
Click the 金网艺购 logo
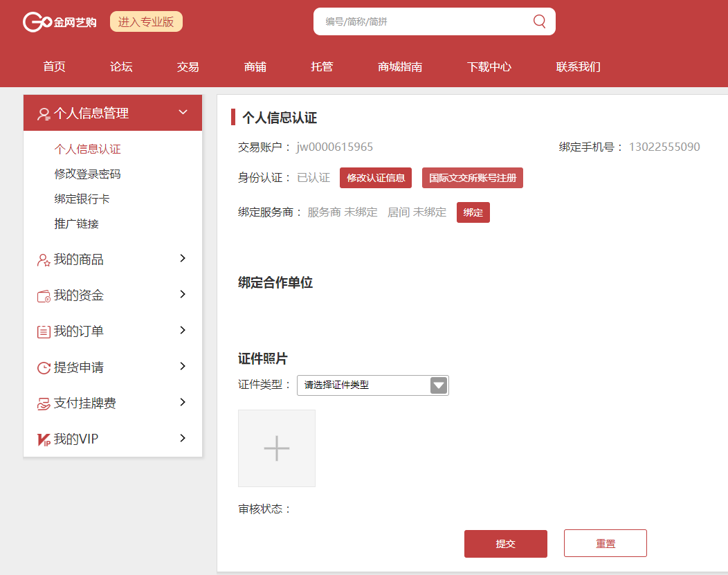pyautogui.click(x=60, y=22)
